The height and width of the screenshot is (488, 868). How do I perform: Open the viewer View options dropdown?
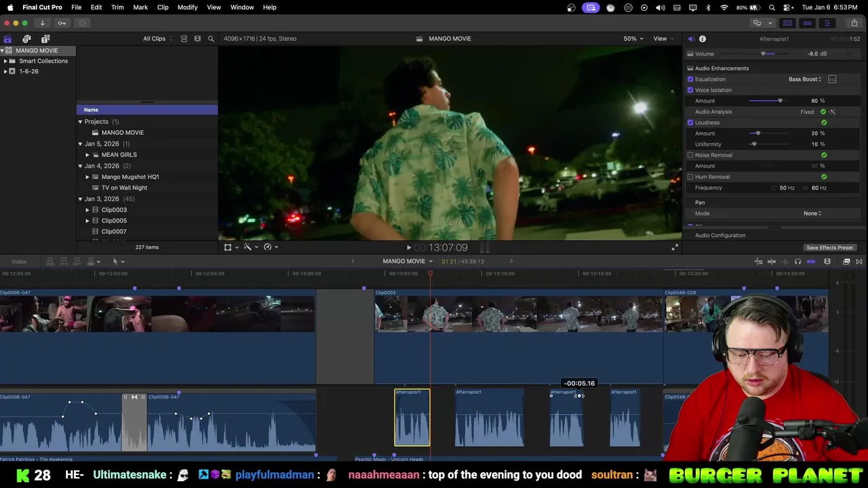point(663,39)
